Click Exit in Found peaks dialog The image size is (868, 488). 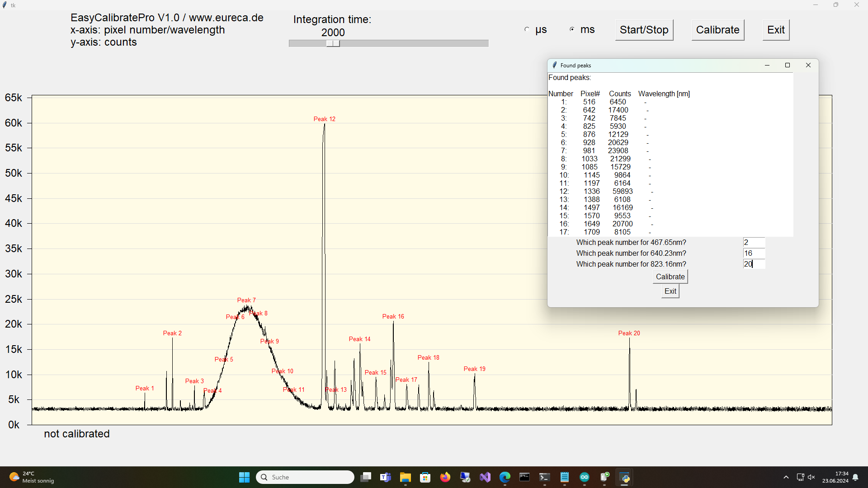point(670,291)
